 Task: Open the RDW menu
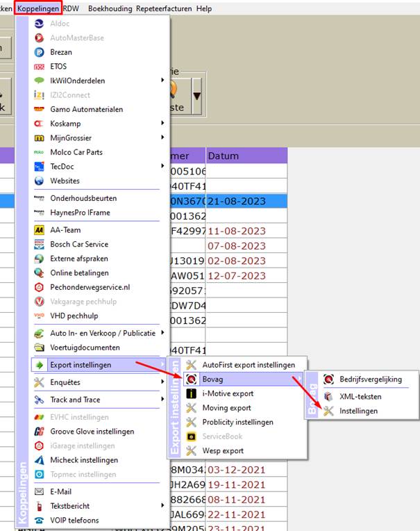(71, 8)
